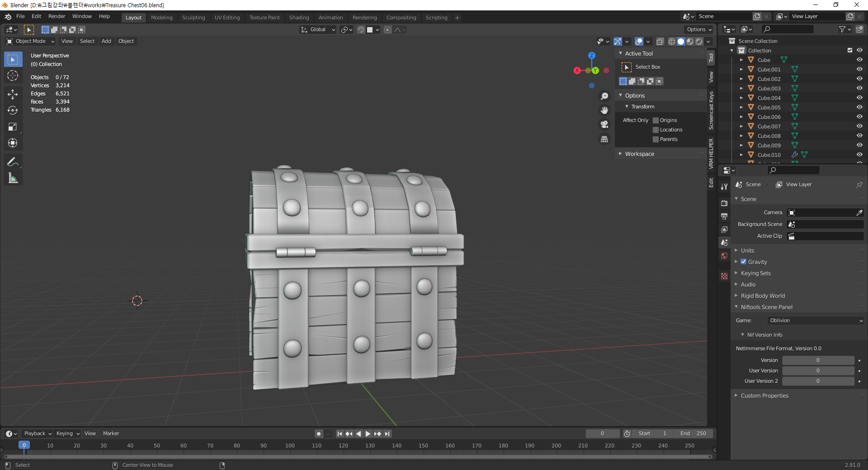Toggle camera view icon
Viewport: 868px width, 470px height.
[604, 124]
